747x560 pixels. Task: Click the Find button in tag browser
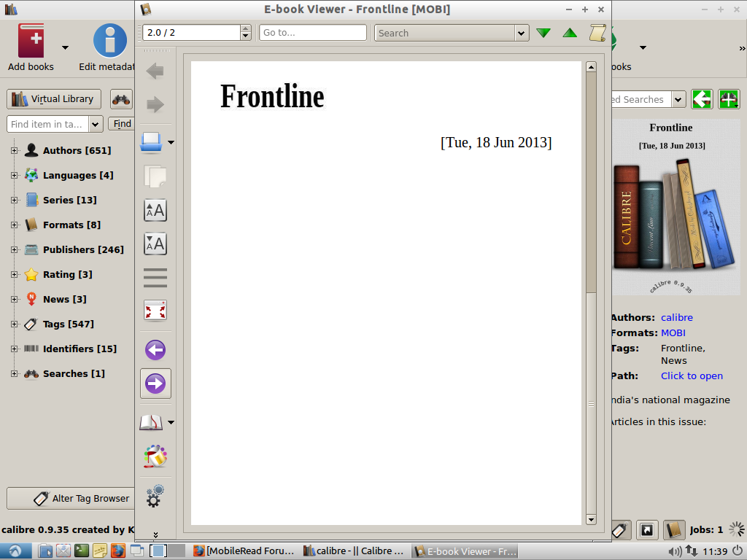122,124
